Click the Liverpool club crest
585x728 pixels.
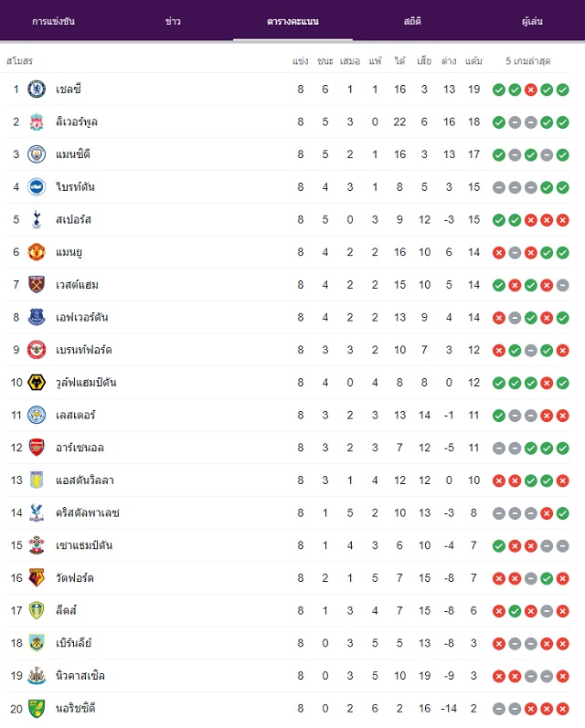point(37,121)
